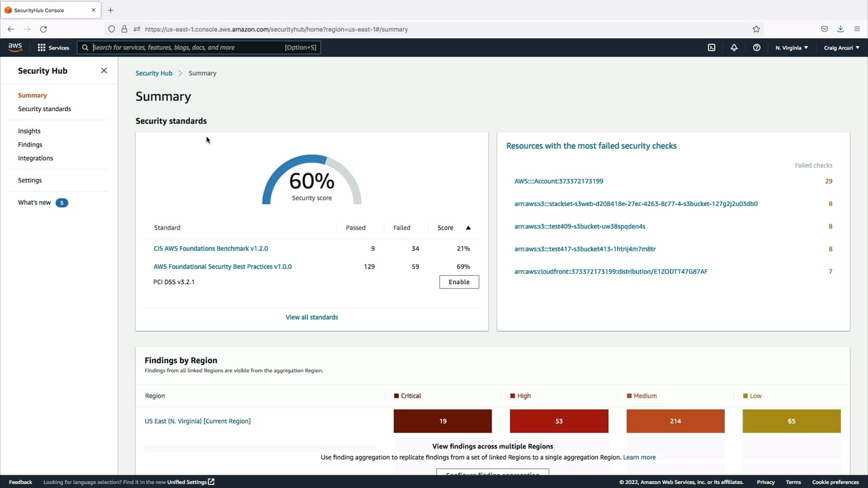
Task: Click the 29 failed checks count
Action: click(829, 181)
